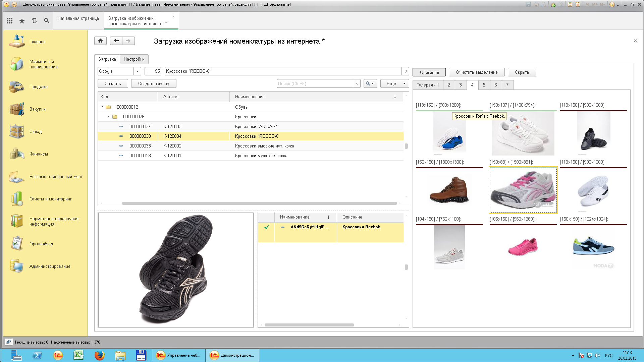Image resolution: width=644 pixels, height=362 pixels.
Task: Select the blue sneaker thumbnail
Action: coord(449,133)
